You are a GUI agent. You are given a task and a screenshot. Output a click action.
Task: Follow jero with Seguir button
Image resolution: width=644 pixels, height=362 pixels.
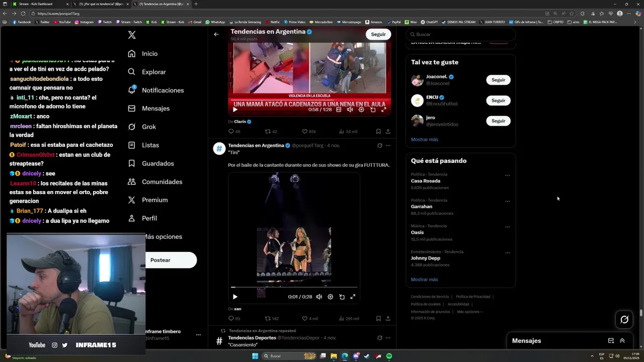coord(498,121)
